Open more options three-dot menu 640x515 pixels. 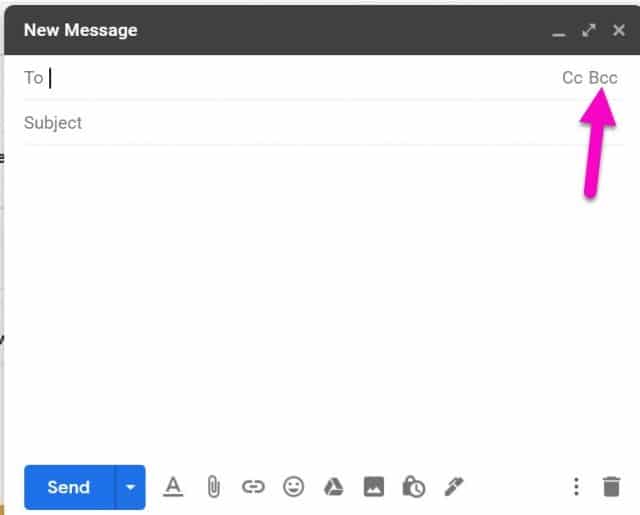point(576,487)
